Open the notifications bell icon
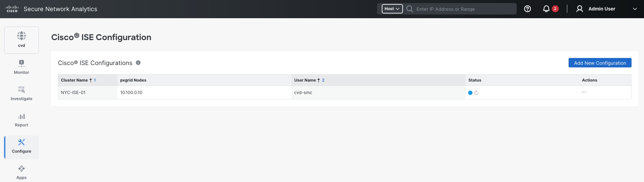The image size is (644, 182). click(x=546, y=9)
